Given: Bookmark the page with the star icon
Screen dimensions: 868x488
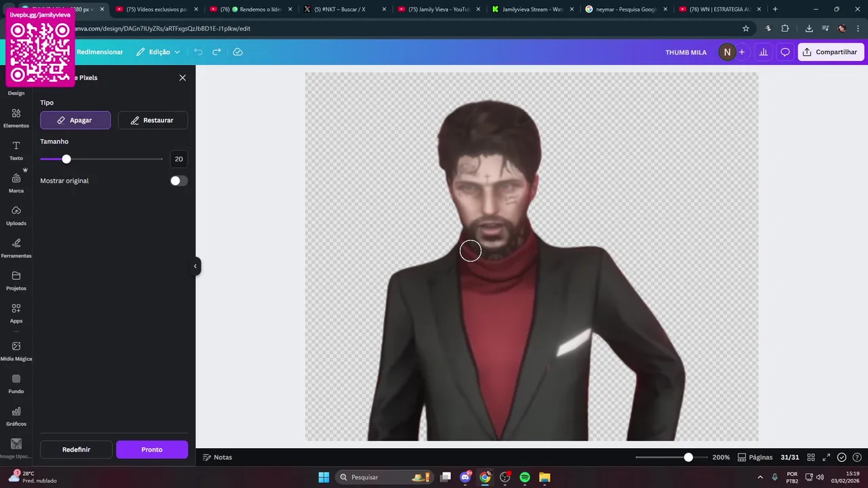Looking at the screenshot, I should (746, 28).
